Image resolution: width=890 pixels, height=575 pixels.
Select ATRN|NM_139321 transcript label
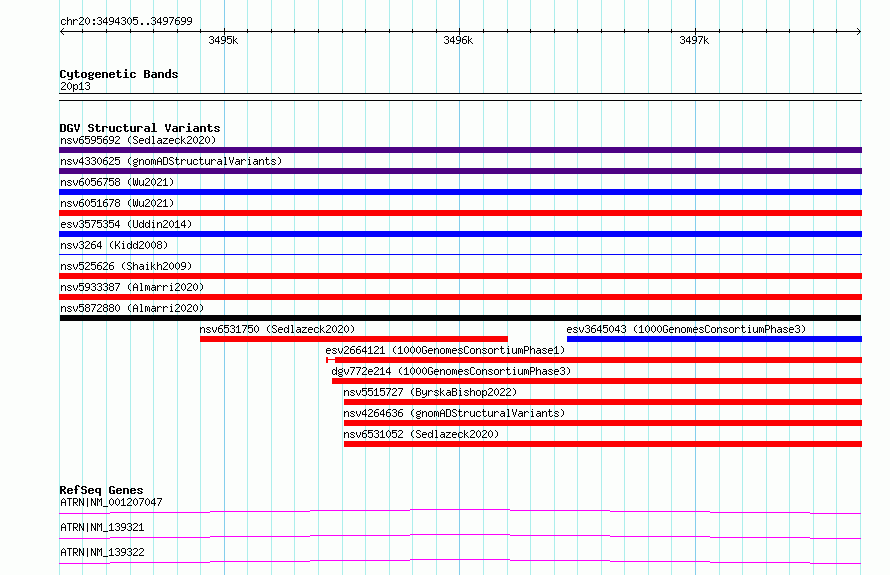point(102,527)
